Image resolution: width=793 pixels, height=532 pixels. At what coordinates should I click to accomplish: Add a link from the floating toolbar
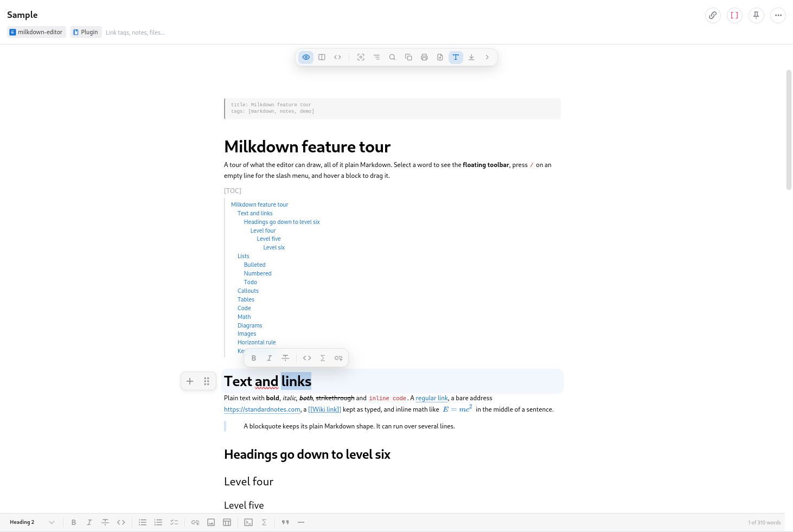pos(338,358)
